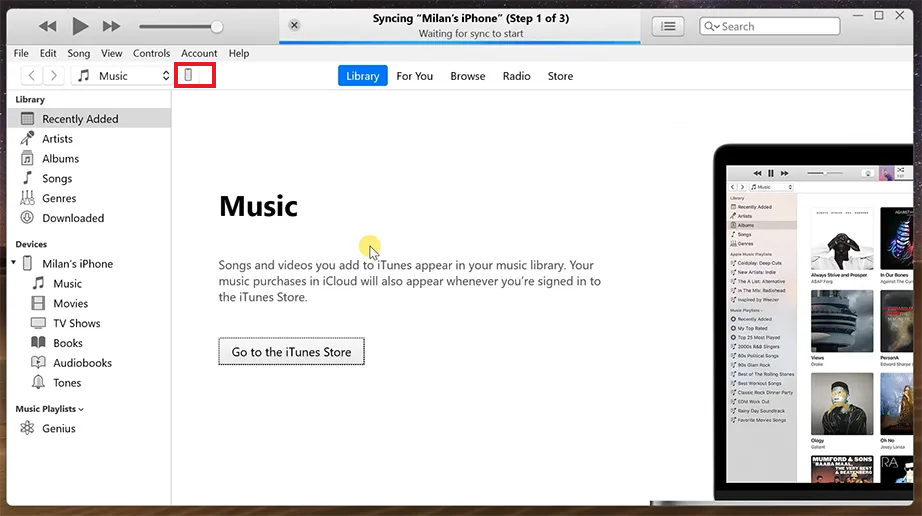Viewport: 922px width, 516px height.
Task: Switch to the Radio tab
Action: pos(516,76)
